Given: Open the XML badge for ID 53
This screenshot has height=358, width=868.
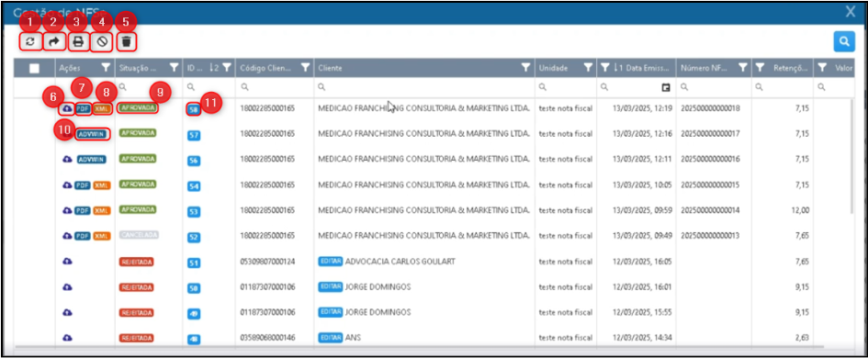Looking at the screenshot, I should 102,211.
